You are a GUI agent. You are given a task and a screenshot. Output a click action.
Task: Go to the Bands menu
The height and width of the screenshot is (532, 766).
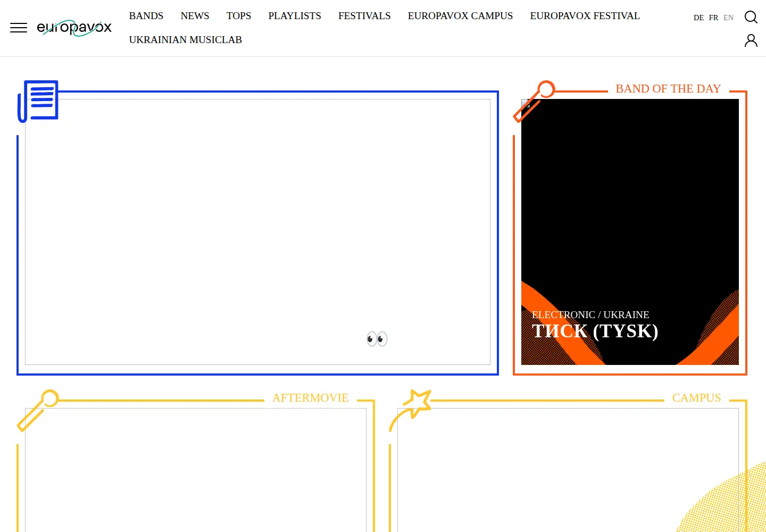coord(146,16)
